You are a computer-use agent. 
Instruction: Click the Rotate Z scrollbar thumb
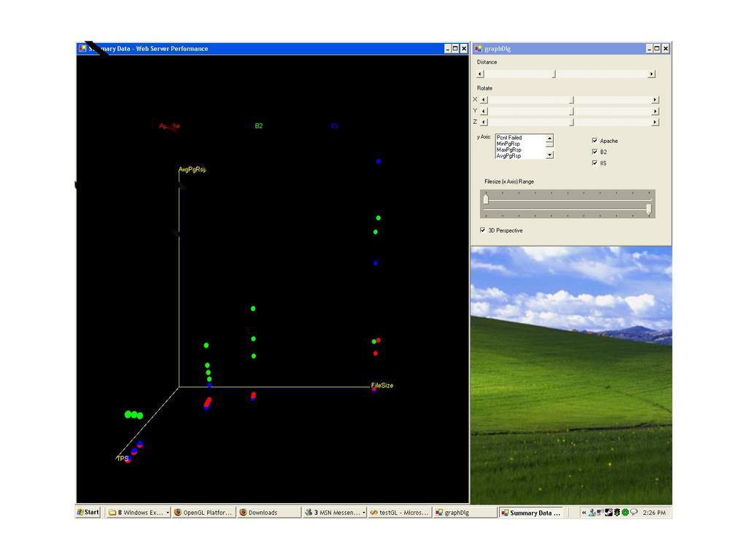click(572, 122)
